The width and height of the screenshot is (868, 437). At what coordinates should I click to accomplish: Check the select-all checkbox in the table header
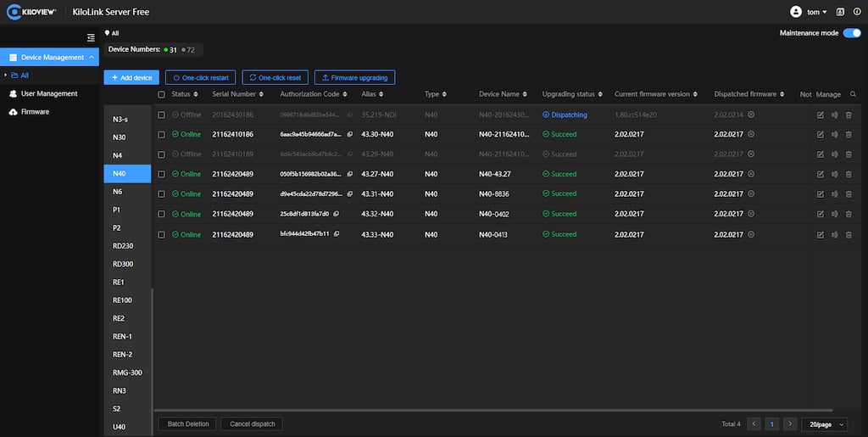coord(162,94)
